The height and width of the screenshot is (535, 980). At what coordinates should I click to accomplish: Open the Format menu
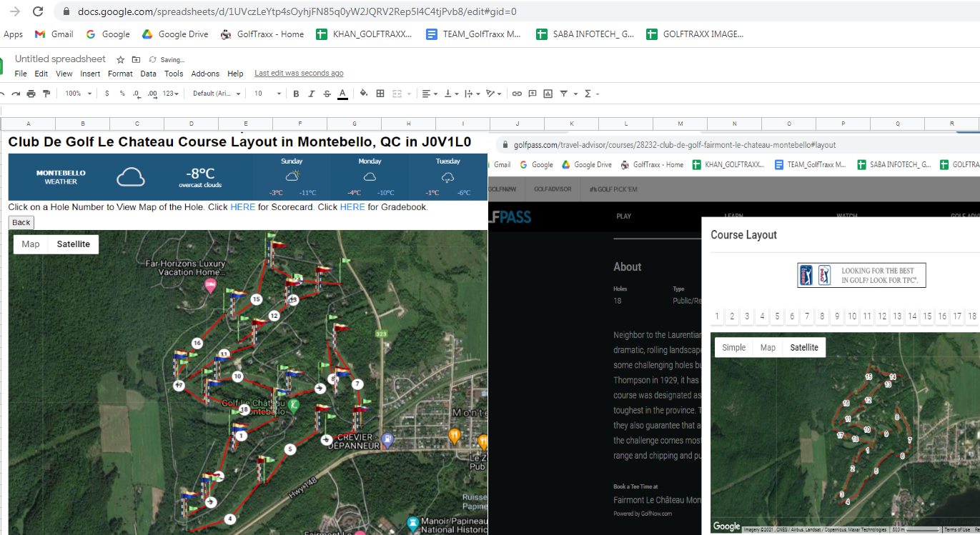(120, 74)
